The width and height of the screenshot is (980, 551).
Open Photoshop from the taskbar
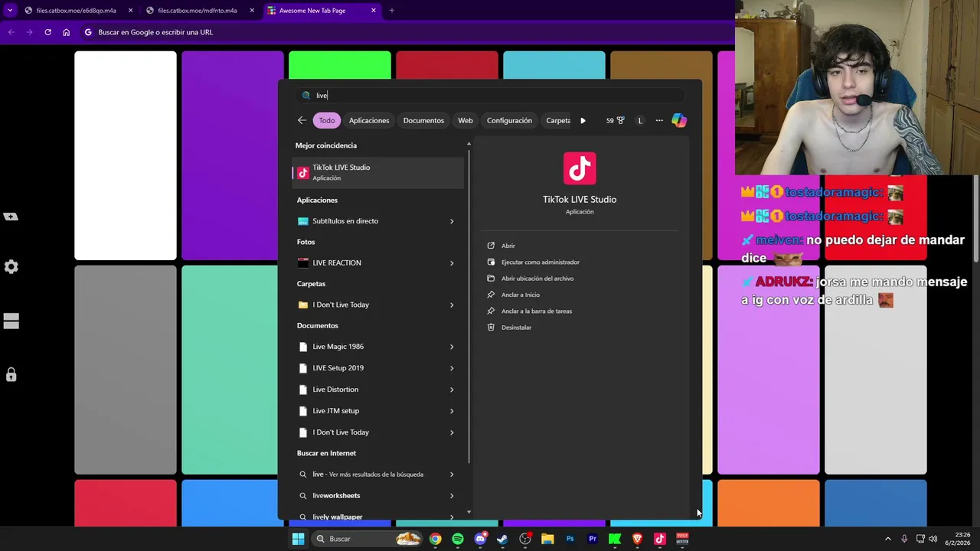570,539
